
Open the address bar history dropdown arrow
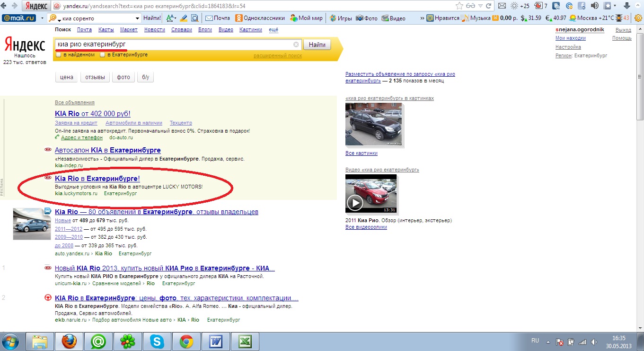(481, 6)
